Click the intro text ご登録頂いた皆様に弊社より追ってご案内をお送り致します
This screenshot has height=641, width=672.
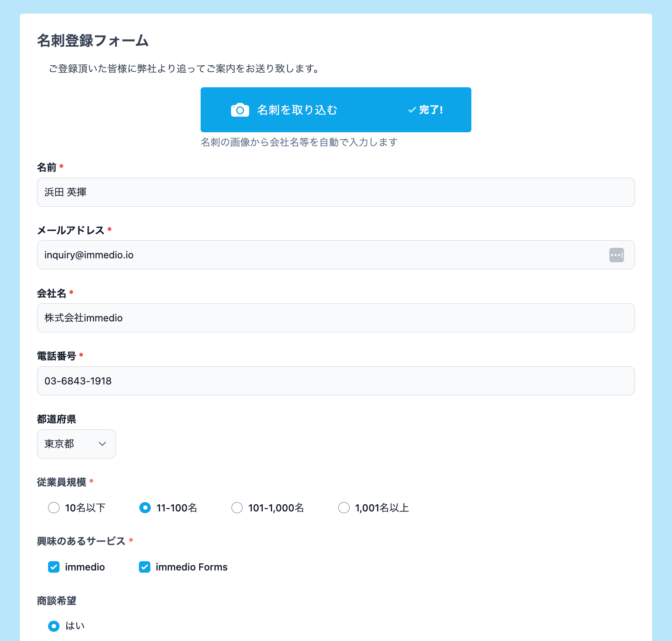click(184, 69)
